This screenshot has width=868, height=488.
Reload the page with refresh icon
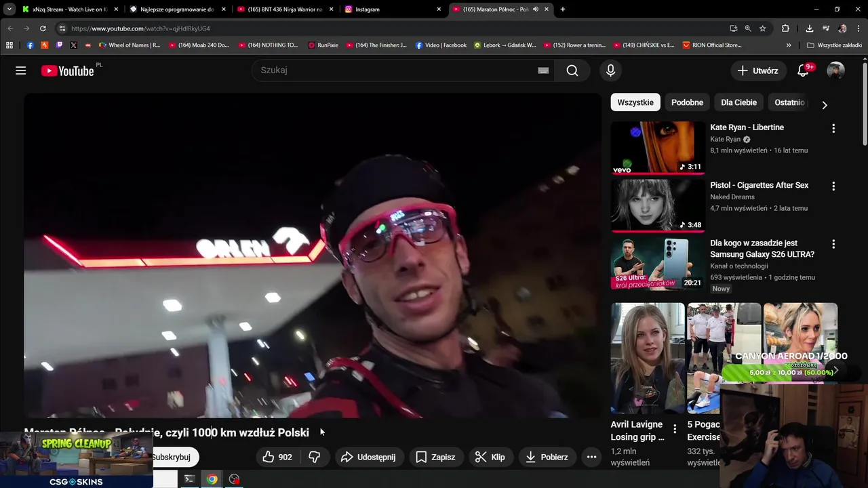click(x=43, y=28)
